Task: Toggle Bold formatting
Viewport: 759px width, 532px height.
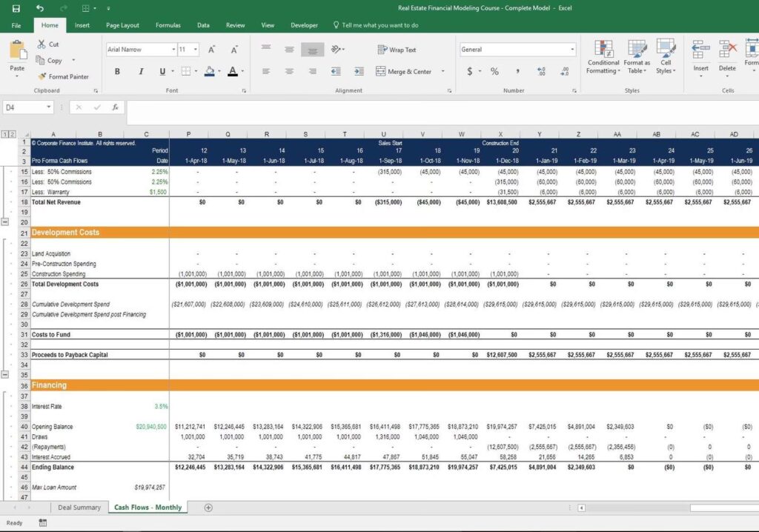Action: pos(117,72)
